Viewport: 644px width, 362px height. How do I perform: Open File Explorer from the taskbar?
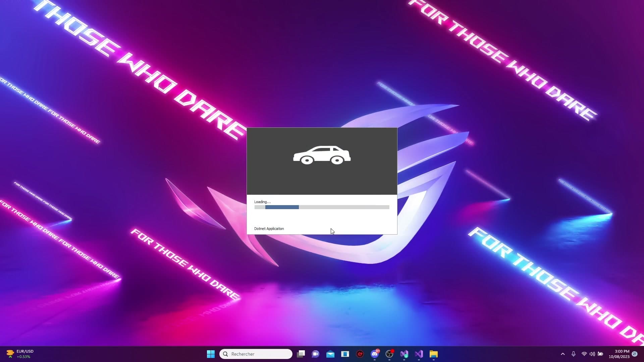click(x=434, y=354)
